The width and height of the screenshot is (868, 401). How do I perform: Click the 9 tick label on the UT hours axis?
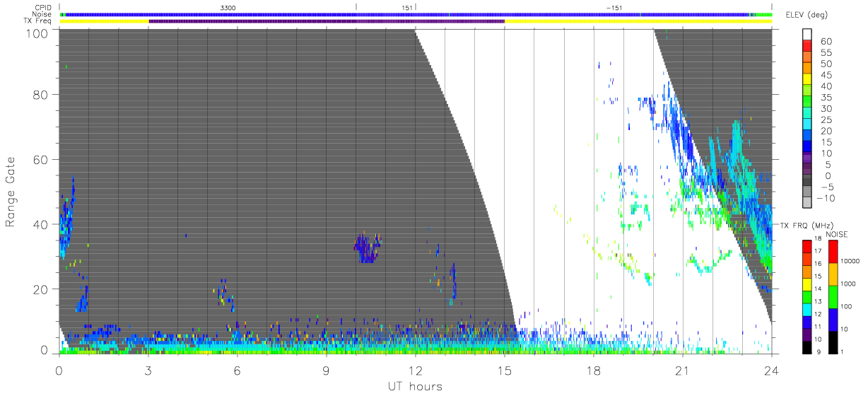[326, 371]
